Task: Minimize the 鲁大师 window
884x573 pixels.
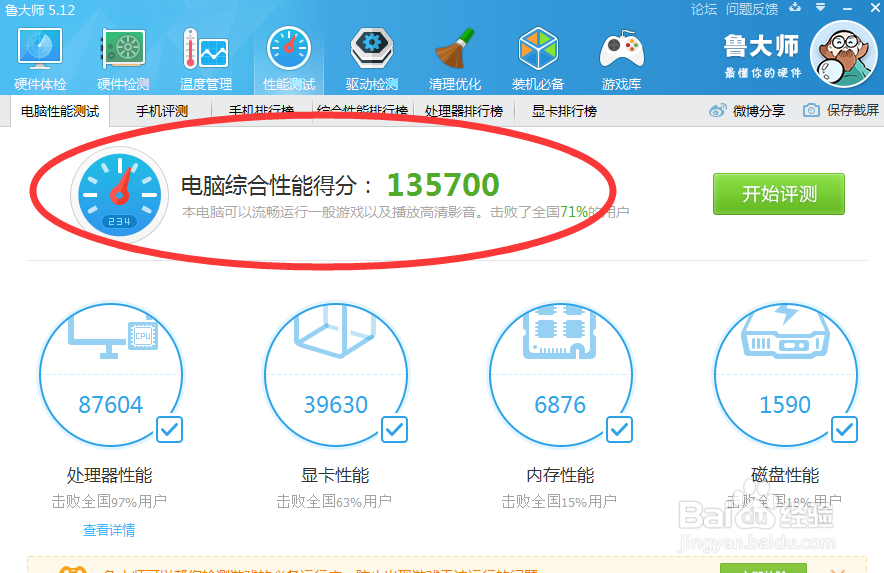Action: 847,8
